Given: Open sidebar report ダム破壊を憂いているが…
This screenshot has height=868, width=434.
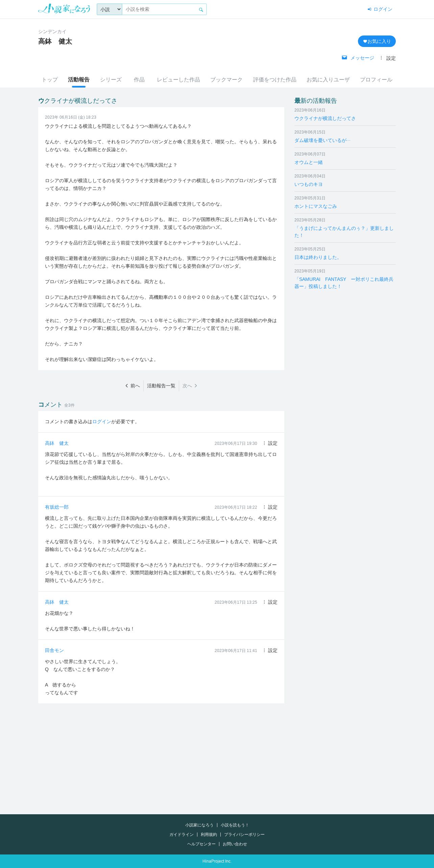Looking at the screenshot, I should 322,140.
